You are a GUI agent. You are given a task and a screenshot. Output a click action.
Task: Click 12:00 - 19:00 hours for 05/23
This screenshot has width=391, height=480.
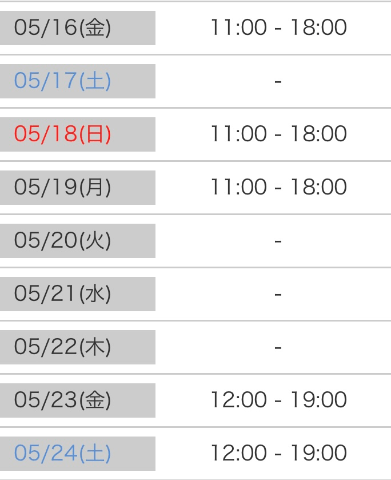(279, 400)
